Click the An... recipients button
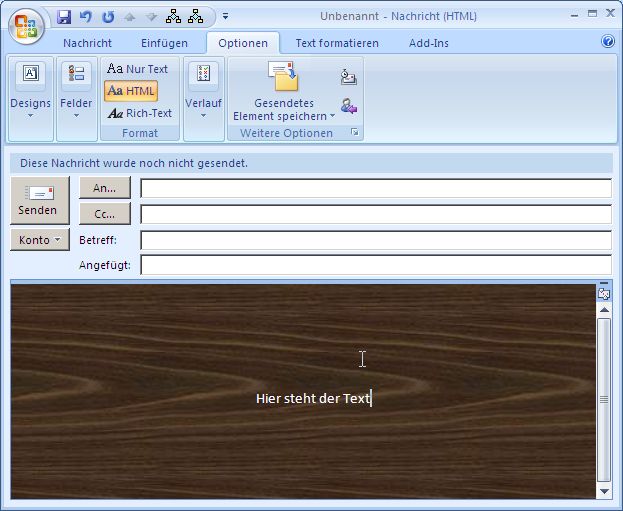Screen dimensions: 623x511 (x=104, y=187)
